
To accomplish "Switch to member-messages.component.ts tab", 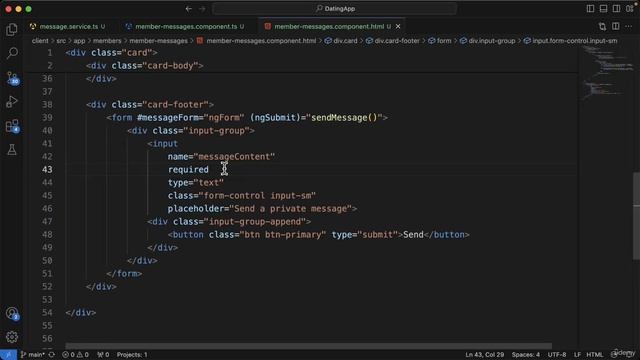I will click(186, 27).
